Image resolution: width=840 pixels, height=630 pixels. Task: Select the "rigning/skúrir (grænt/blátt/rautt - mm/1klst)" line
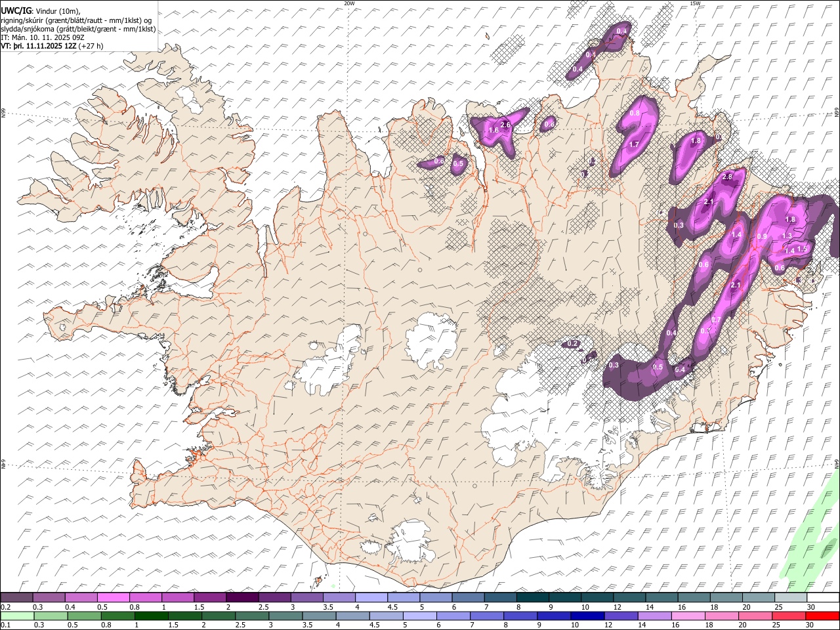(x=76, y=20)
